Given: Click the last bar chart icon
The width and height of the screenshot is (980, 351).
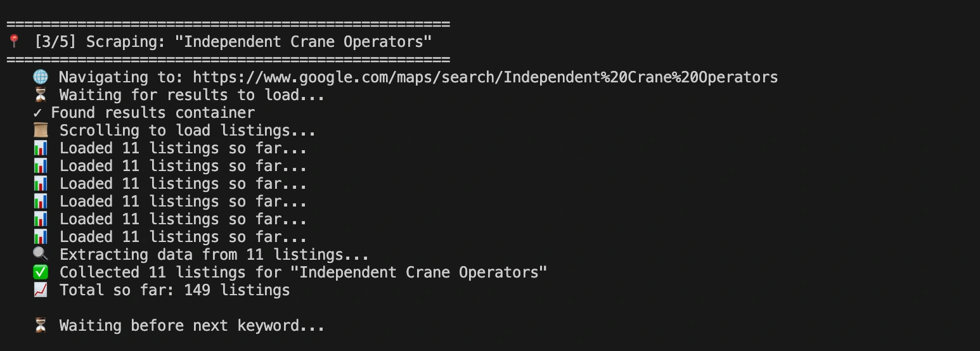Looking at the screenshot, I should (x=40, y=237).
